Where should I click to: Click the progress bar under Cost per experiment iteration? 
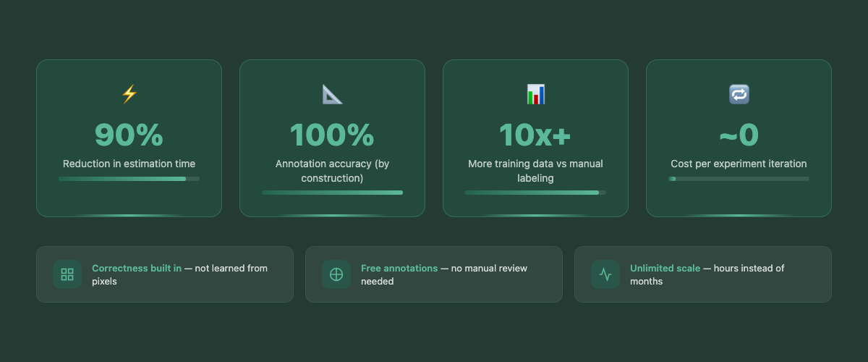(739, 179)
